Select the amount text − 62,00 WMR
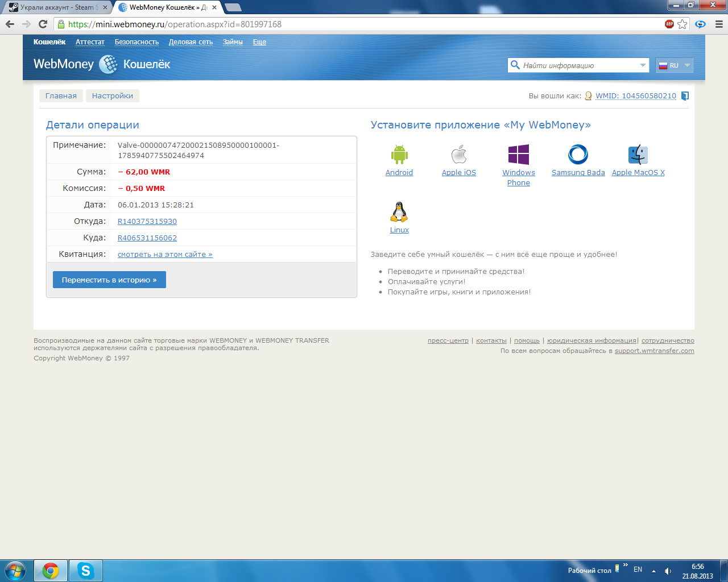 coord(144,172)
